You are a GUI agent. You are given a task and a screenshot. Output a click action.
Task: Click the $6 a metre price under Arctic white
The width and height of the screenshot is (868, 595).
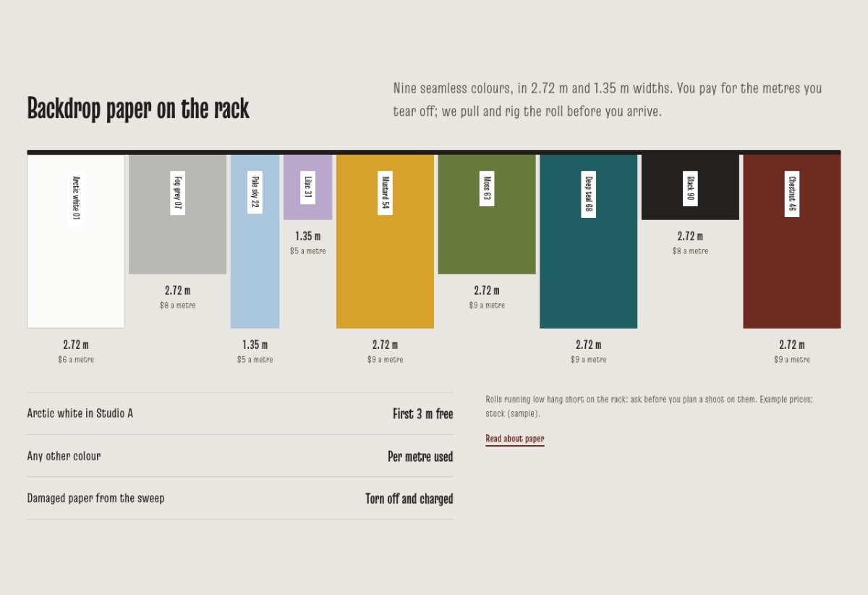coord(76,360)
